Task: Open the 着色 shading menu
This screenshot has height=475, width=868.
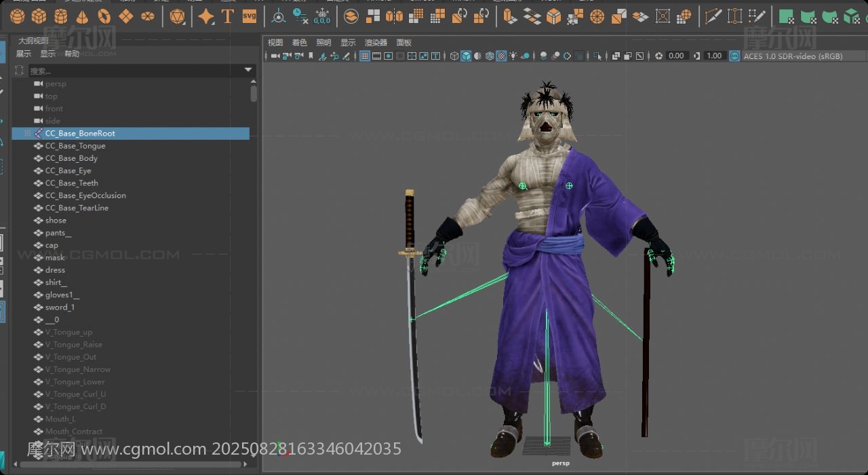Action: tap(300, 43)
